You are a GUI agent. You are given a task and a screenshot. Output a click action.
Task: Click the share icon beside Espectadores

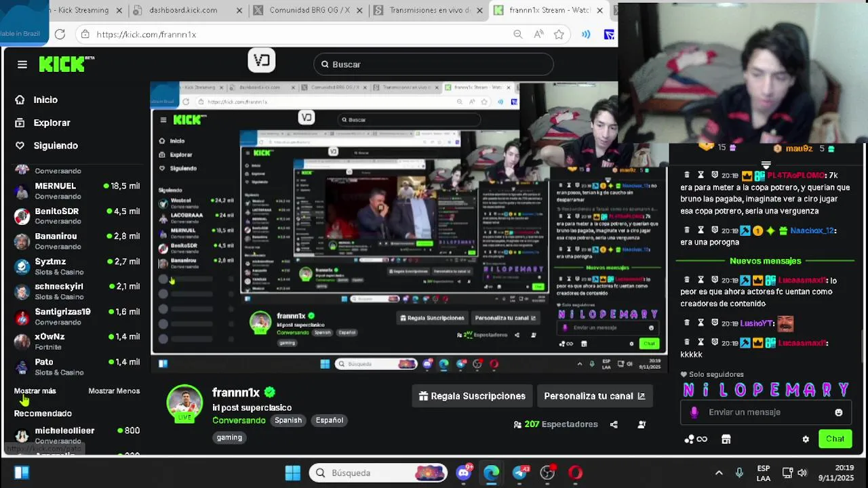coord(614,424)
